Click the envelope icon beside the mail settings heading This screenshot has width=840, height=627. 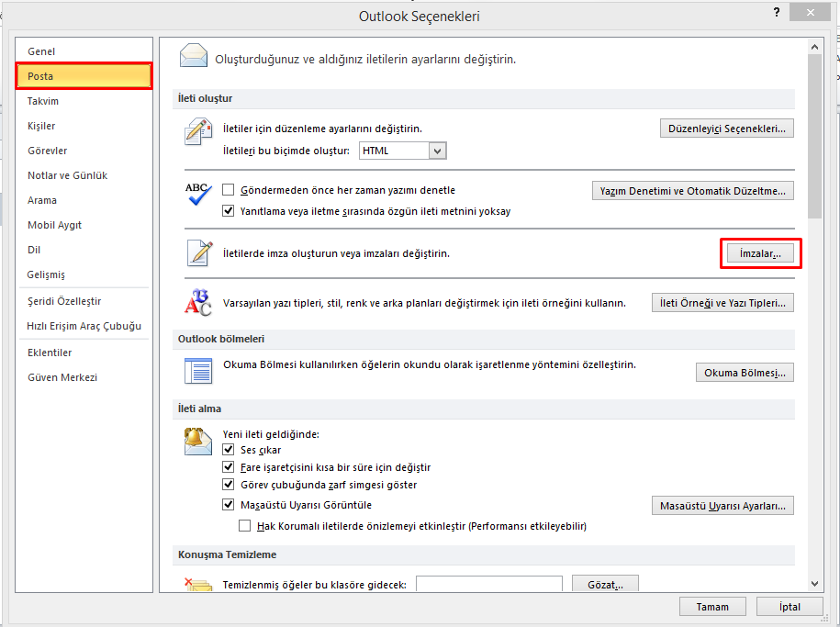pos(194,56)
